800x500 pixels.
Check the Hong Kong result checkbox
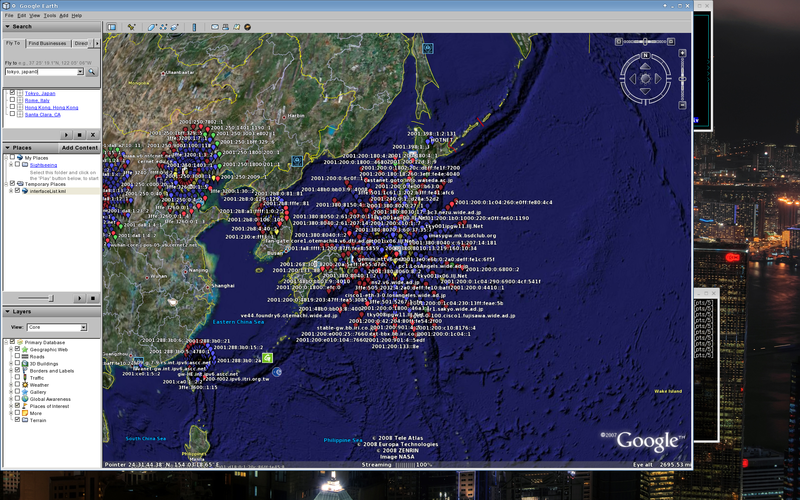[x=12, y=107]
